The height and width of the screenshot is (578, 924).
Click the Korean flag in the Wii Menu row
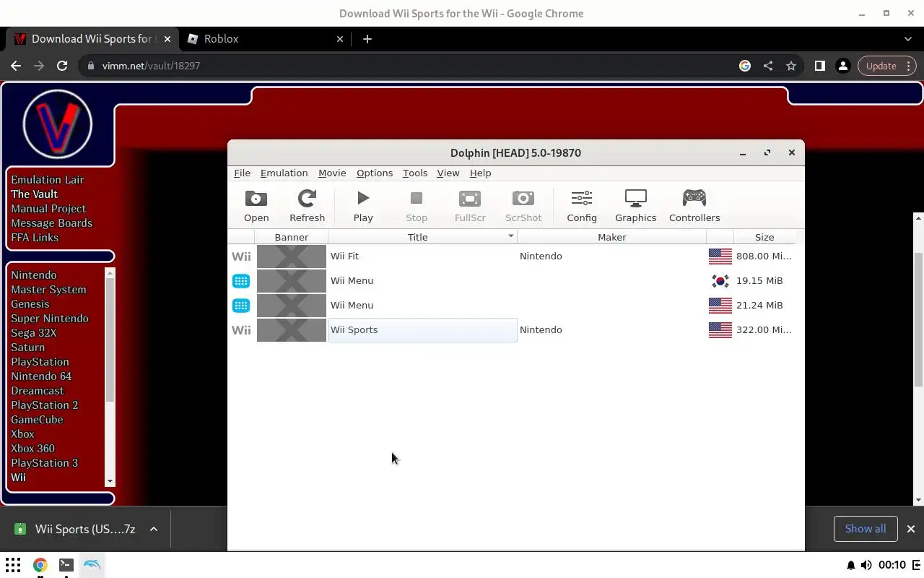(720, 281)
